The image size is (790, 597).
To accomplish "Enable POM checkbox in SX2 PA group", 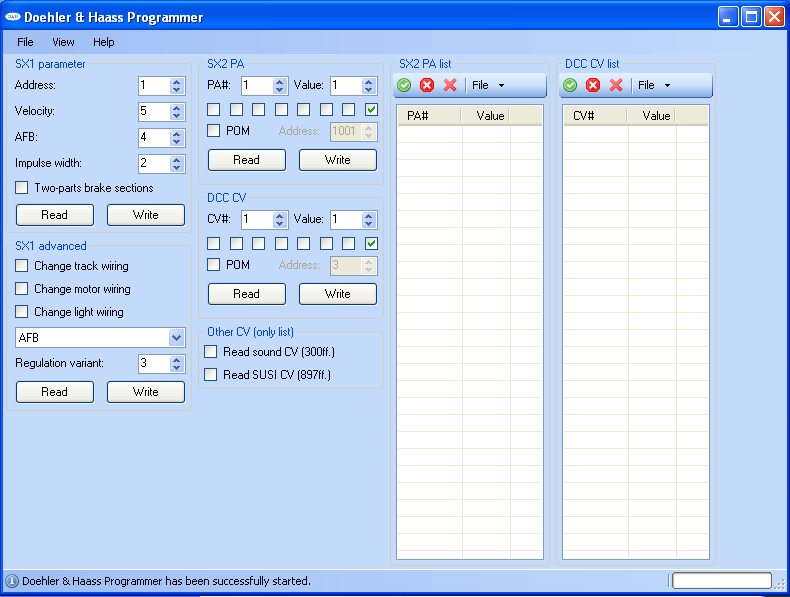I will click(214, 130).
